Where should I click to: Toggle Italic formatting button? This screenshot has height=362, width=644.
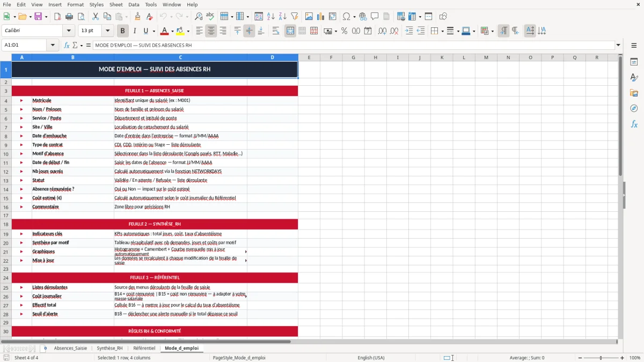(x=135, y=31)
